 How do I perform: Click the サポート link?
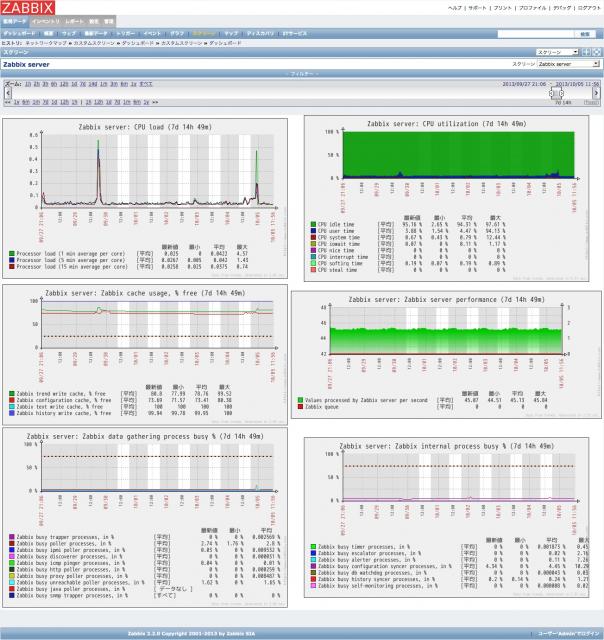point(477,8)
